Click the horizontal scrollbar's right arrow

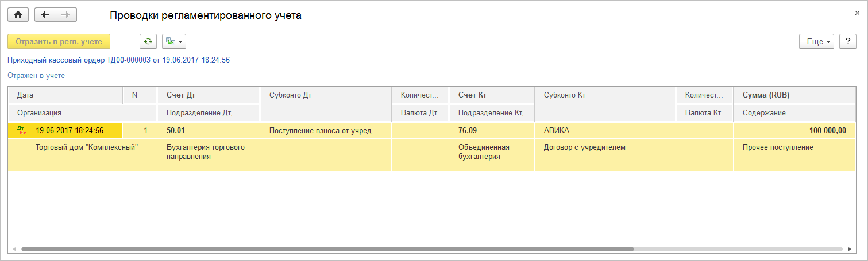(849, 249)
